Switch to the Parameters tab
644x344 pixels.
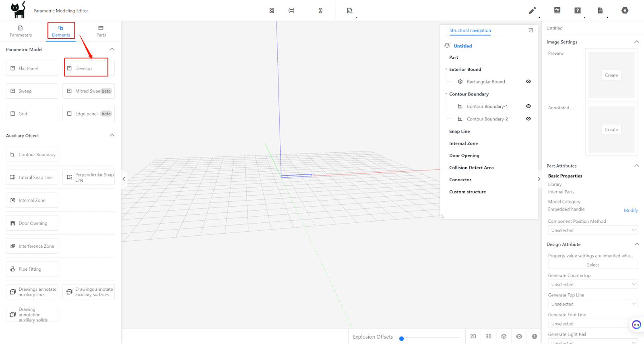pyautogui.click(x=21, y=31)
